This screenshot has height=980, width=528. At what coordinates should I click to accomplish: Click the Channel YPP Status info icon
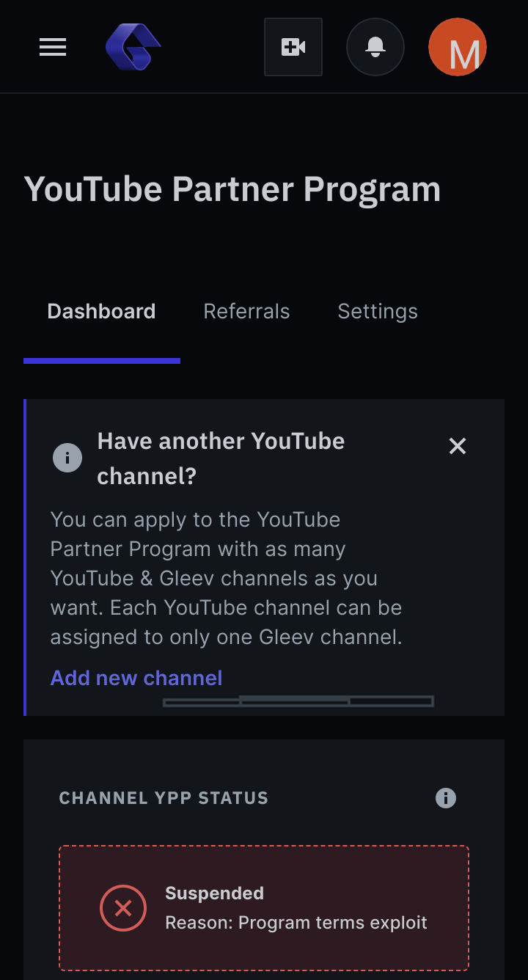point(446,798)
